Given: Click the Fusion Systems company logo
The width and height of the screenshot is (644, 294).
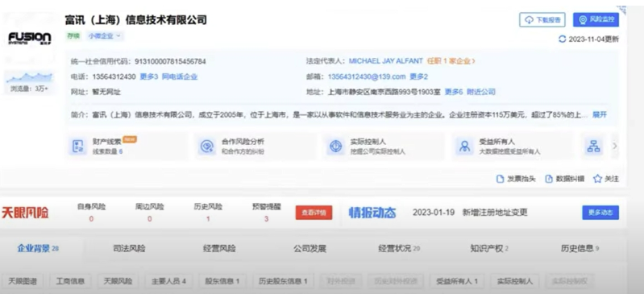Looking at the screenshot, I should click(30, 39).
